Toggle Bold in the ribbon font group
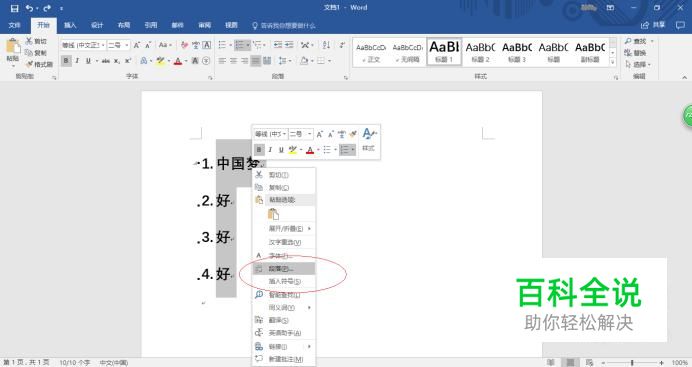The height and width of the screenshot is (367, 692). click(x=66, y=61)
